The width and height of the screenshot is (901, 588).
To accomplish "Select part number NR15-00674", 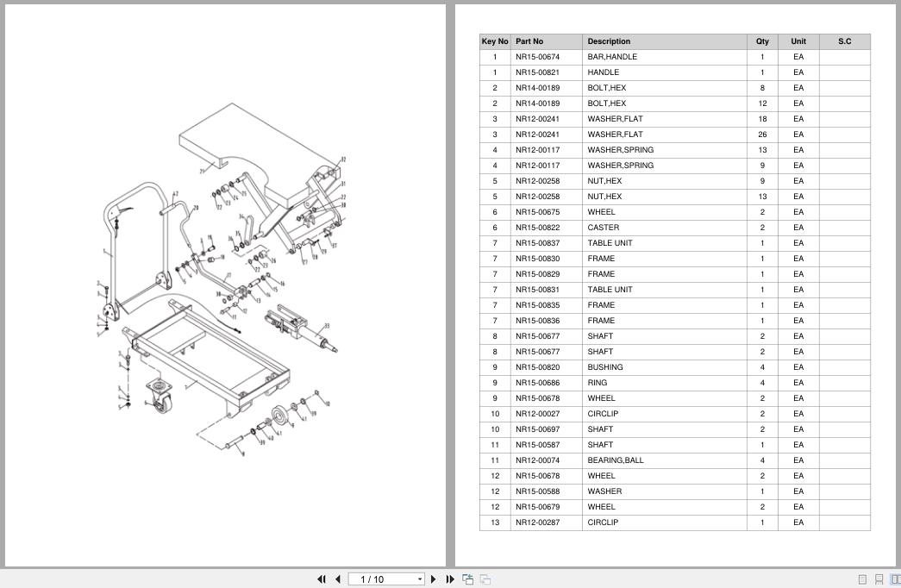I will click(537, 57).
